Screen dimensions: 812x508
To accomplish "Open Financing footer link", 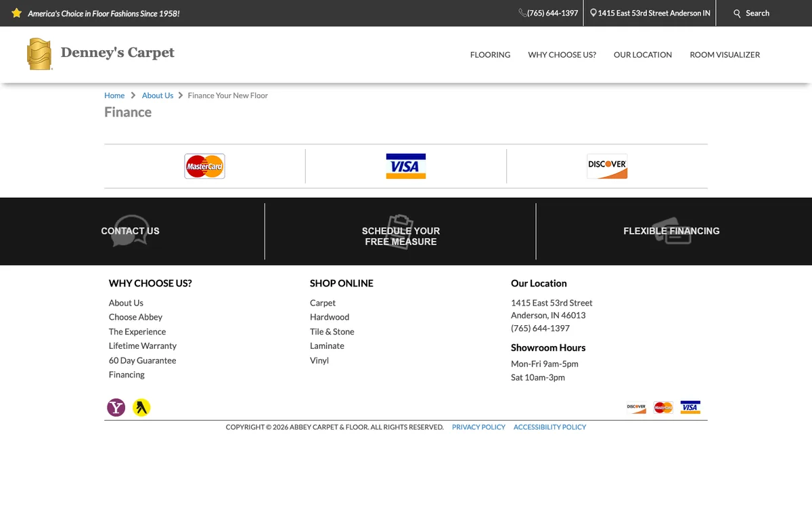I will coord(127,375).
